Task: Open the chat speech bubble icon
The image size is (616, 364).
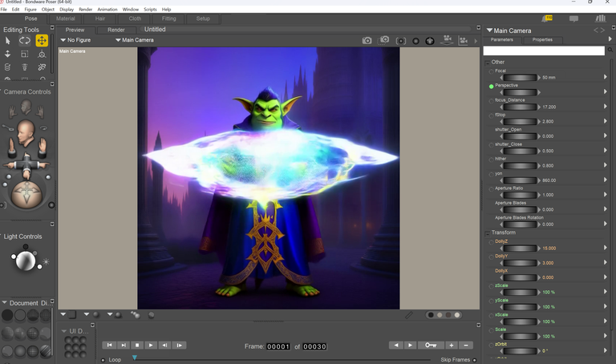Action: (x=573, y=19)
